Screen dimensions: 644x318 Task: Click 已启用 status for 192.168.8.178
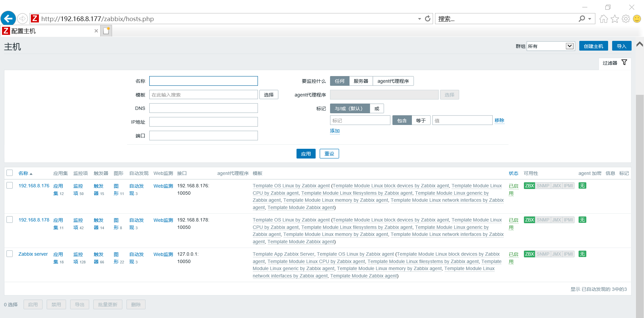[x=513, y=224]
